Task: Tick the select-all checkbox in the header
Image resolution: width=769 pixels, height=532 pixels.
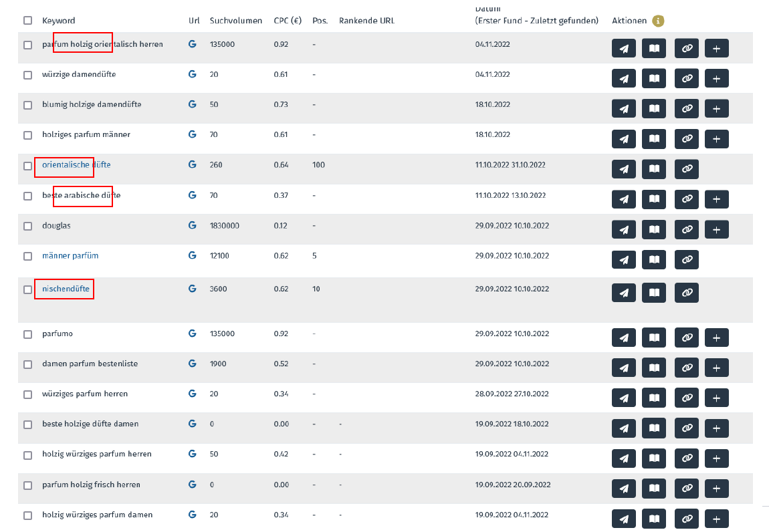Action: (27, 21)
